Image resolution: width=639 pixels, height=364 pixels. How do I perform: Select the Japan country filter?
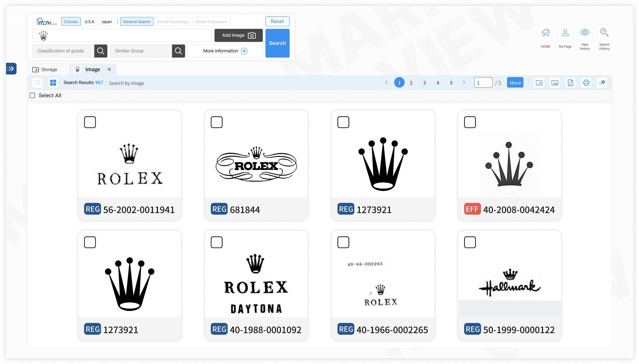point(107,22)
